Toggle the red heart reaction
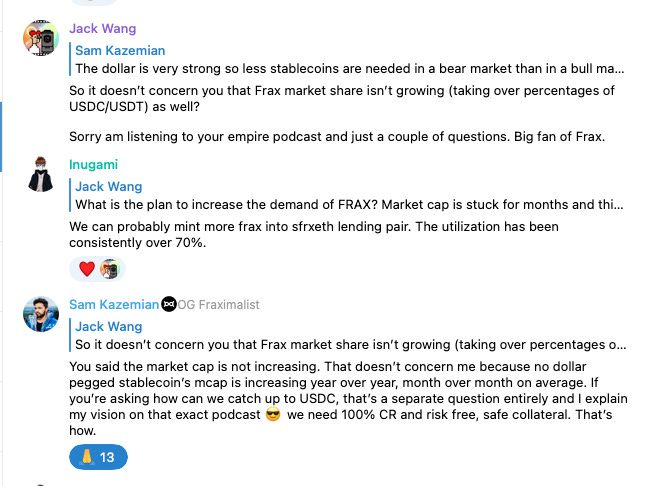The height and width of the screenshot is (486, 651). tap(86, 269)
